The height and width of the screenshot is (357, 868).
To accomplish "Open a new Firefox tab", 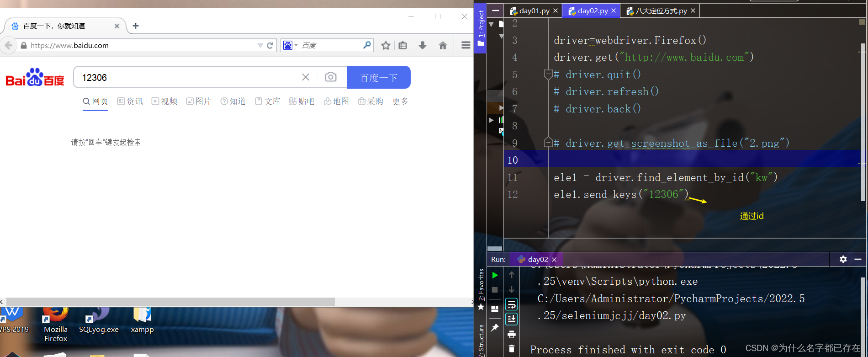I will point(135,26).
